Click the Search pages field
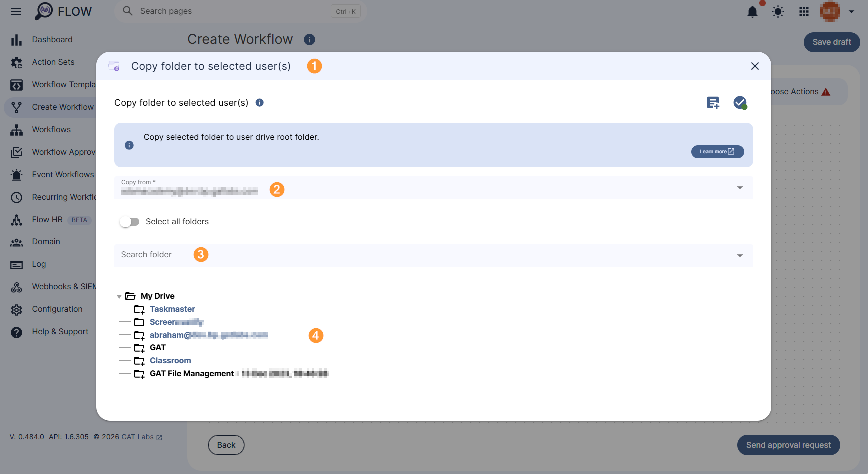 tap(240, 11)
